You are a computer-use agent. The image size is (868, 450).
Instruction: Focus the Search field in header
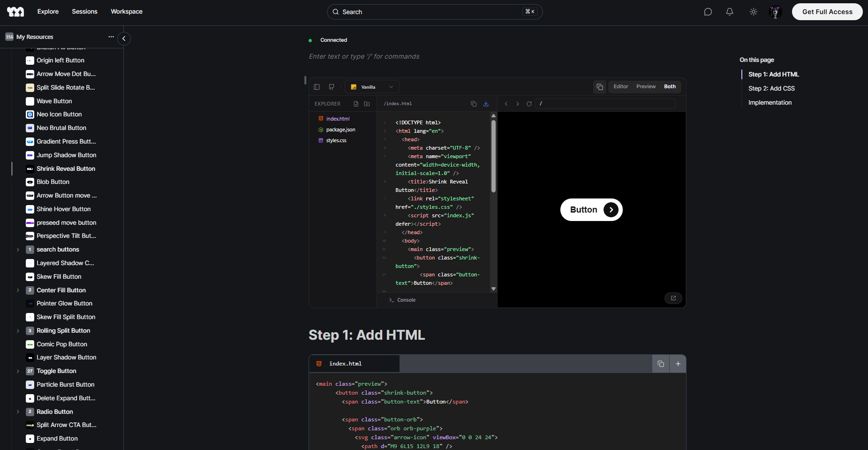(x=435, y=12)
